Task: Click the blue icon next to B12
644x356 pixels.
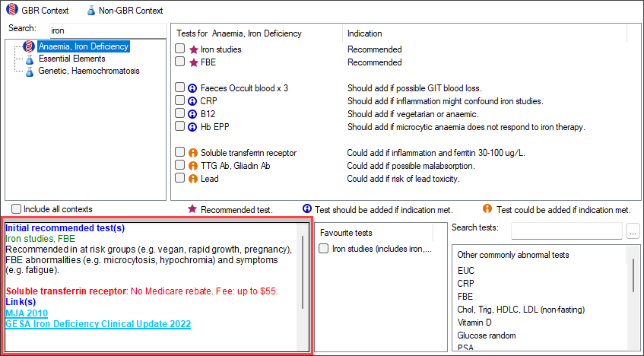Action: tap(193, 113)
